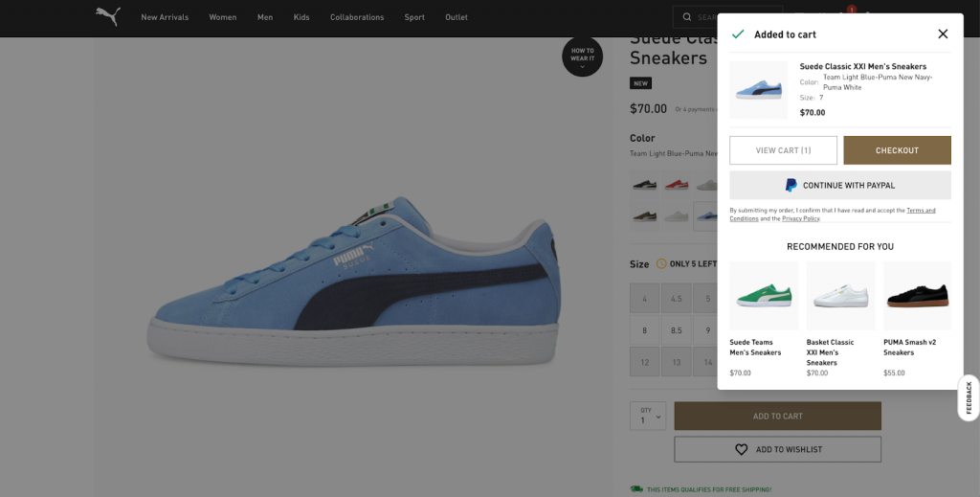The width and height of the screenshot is (980, 497).
Task: Expand the QTY quantity dropdown
Action: tap(648, 416)
